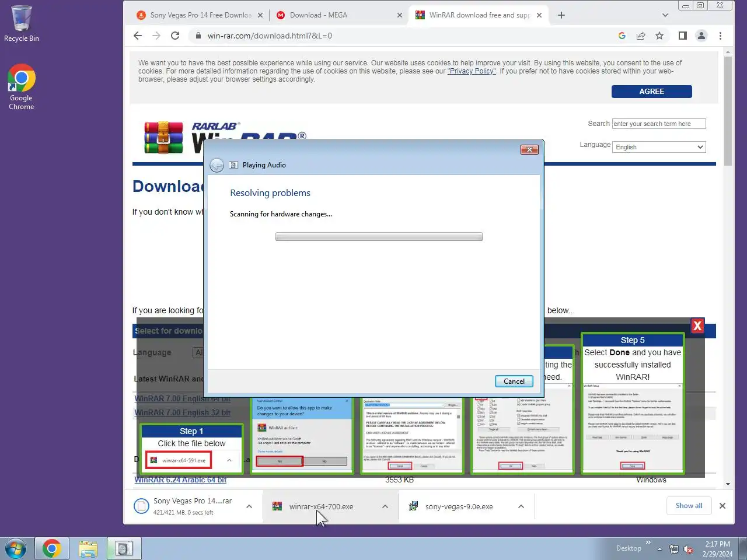Open the Privacy Policy link
The height and width of the screenshot is (560, 747).
[472, 71]
